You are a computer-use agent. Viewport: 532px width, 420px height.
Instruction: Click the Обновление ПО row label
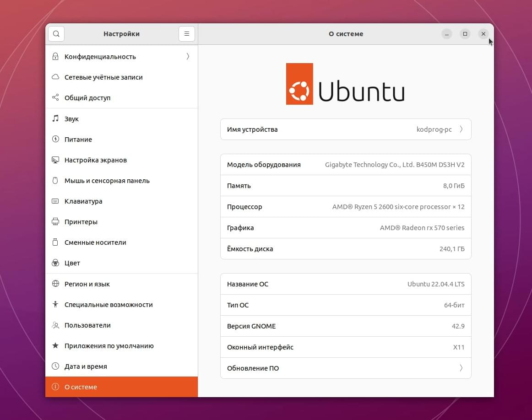pyautogui.click(x=253, y=368)
